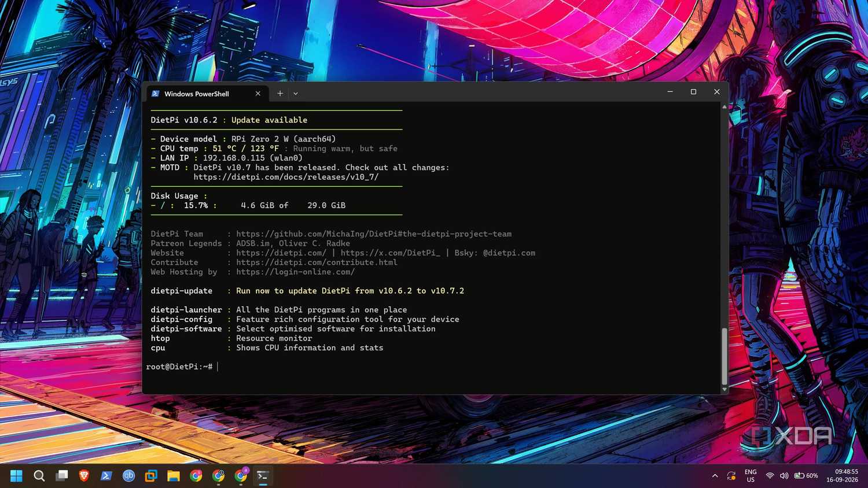Screen dimensions: 868x488
Task: Click the https://x.com/DietPi_ URL
Action: point(391,253)
